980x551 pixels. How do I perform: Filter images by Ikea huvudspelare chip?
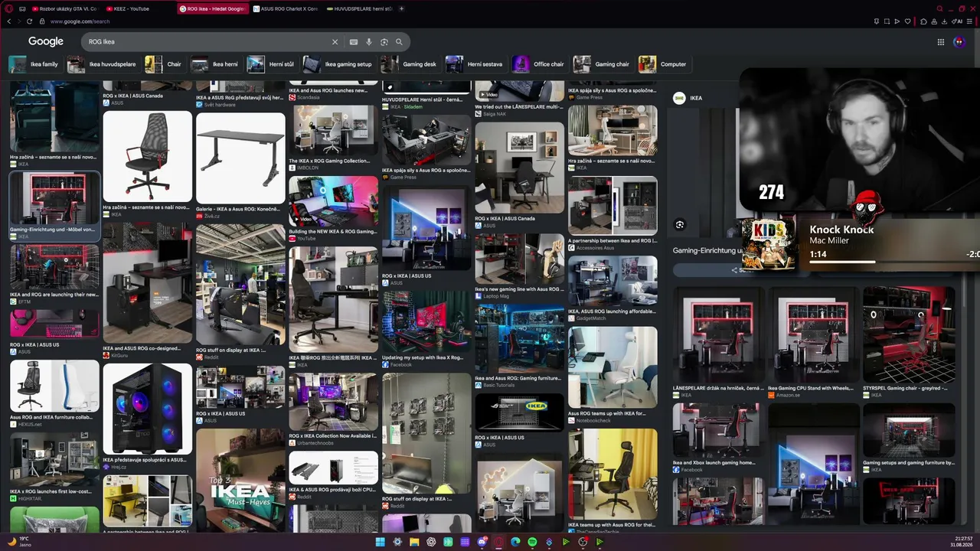coord(103,64)
